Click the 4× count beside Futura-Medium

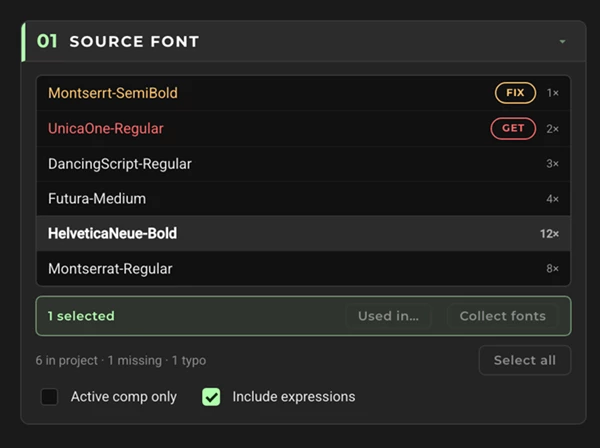[552, 199]
